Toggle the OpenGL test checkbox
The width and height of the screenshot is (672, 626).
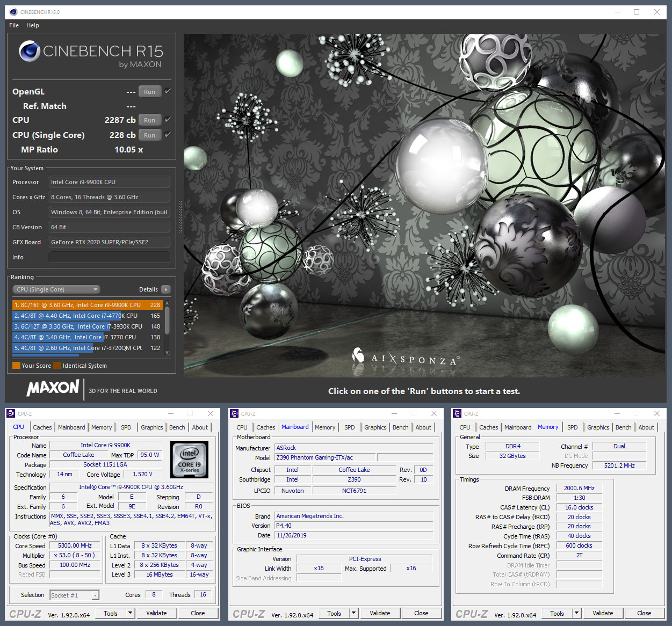168,91
